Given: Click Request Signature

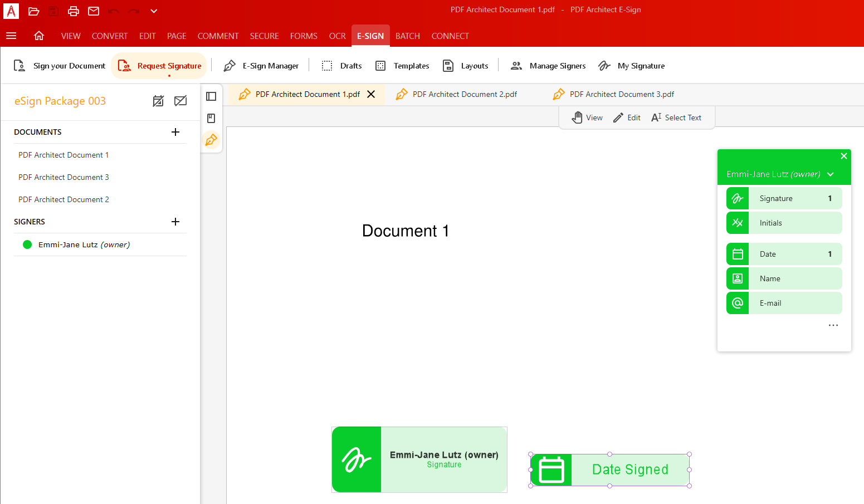Looking at the screenshot, I should tap(160, 66).
